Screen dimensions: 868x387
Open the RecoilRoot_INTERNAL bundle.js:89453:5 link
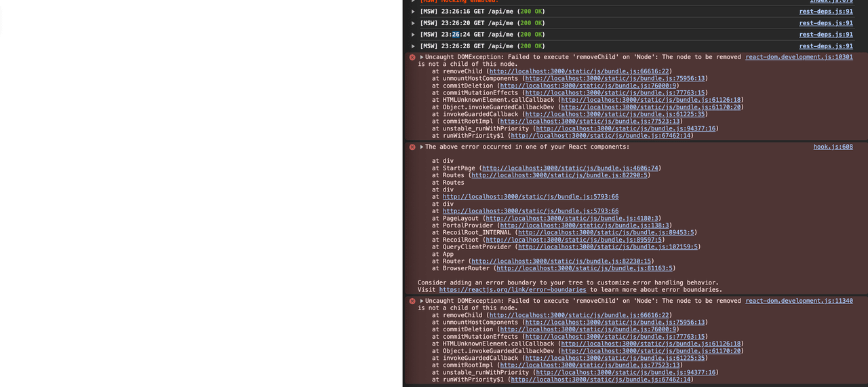click(x=606, y=233)
